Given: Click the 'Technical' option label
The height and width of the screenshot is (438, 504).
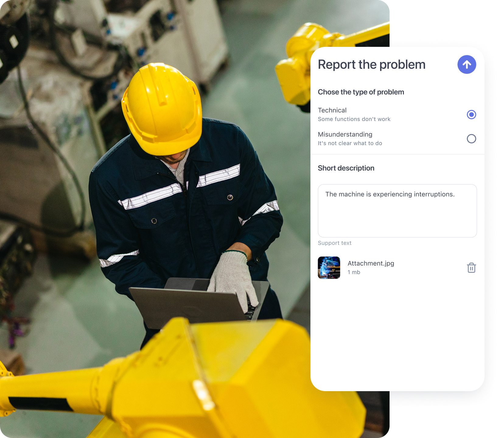Looking at the screenshot, I should pos(332,110).
